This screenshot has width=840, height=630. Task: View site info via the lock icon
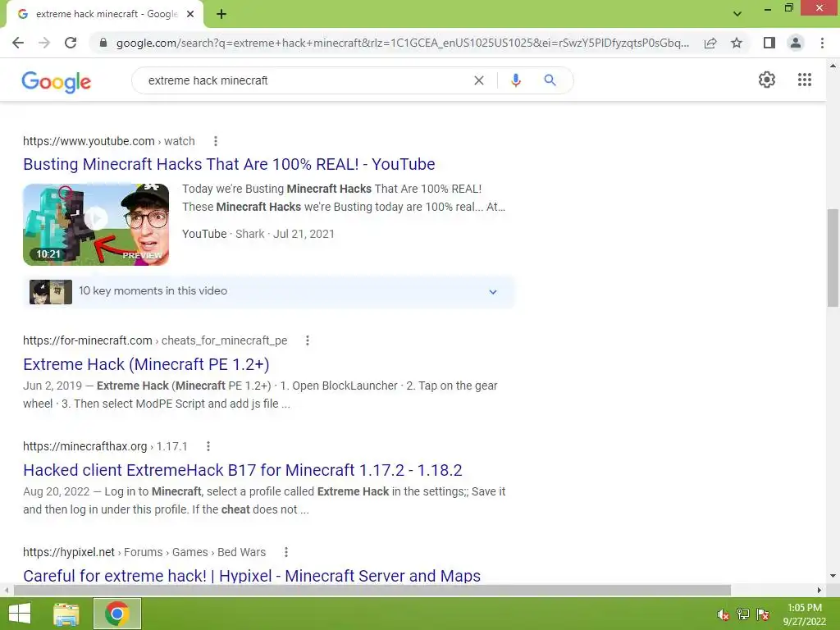(x=103, y=43)
